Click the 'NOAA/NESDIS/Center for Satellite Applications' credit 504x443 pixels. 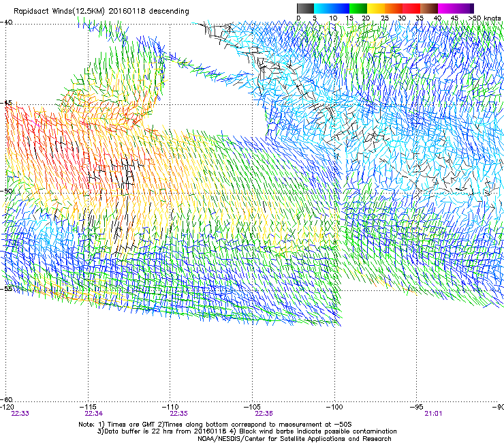coord(294,439)
